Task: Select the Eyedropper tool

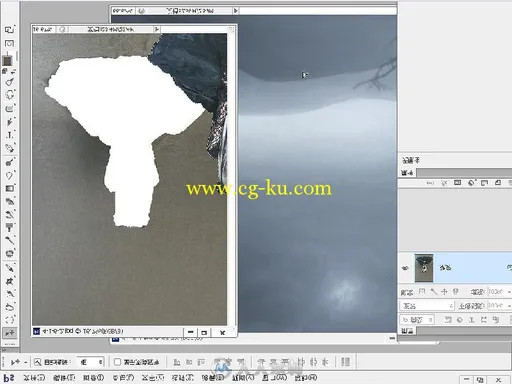Action: click(10, 268)
